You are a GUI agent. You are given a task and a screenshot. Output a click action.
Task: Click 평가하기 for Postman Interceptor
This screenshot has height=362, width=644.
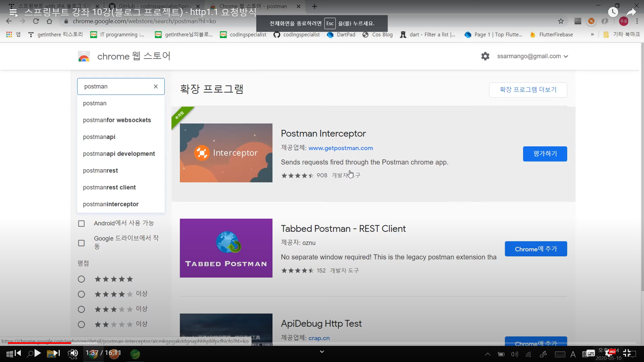(x=545, y=154)
